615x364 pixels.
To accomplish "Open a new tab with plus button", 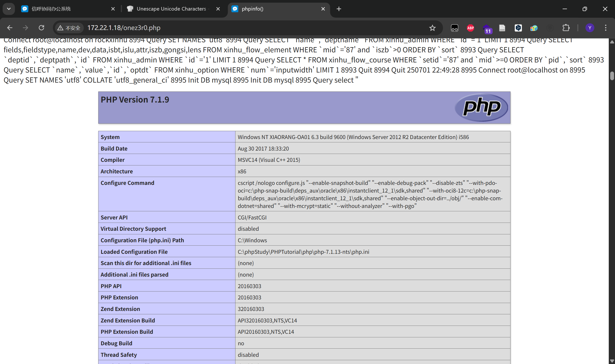I will point(339,9).
